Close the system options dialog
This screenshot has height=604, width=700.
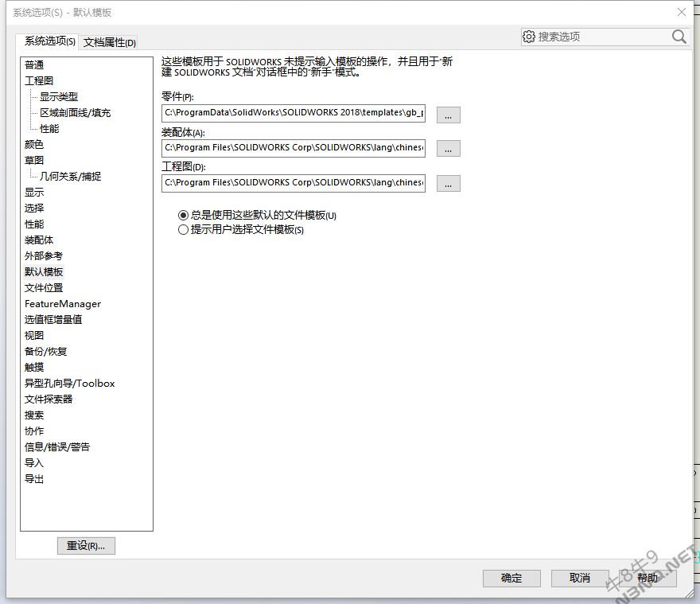point(681,12)
